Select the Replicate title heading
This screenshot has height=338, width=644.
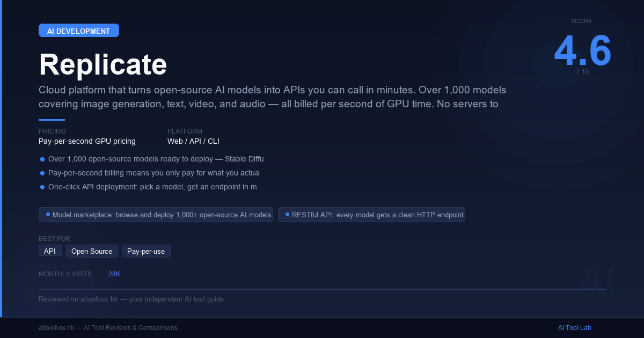click(x=103, y=64)
